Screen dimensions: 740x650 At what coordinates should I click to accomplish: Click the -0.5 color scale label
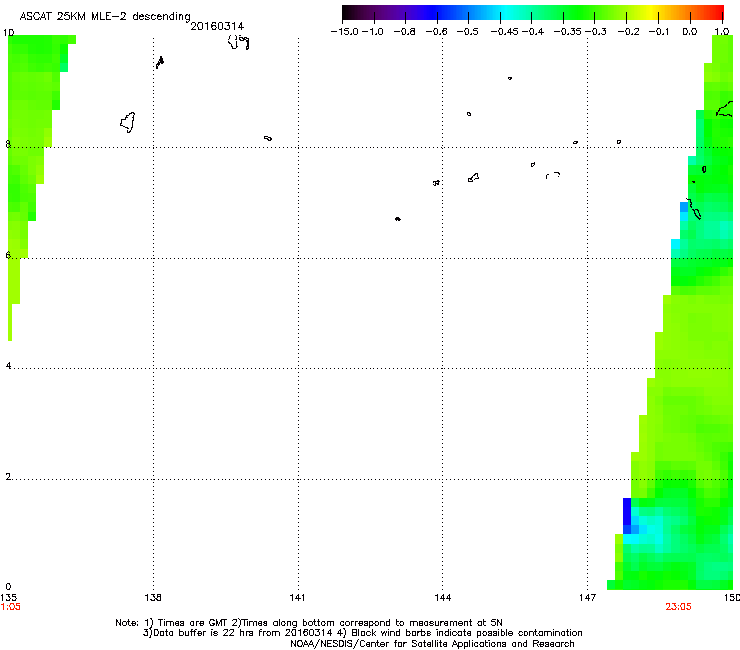pos(467,32)
